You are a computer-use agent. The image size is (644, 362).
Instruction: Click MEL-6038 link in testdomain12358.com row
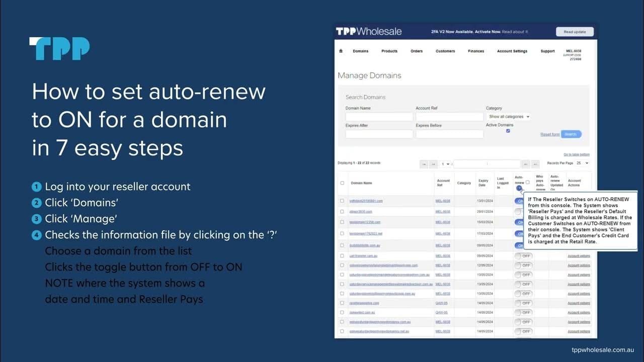point(443,222)
